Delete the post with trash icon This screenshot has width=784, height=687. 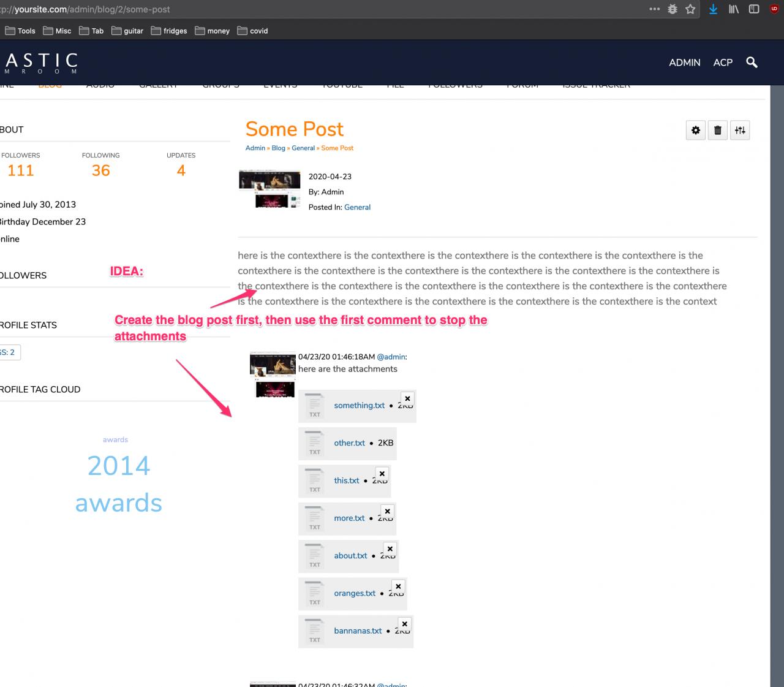(x=718, y=130)
